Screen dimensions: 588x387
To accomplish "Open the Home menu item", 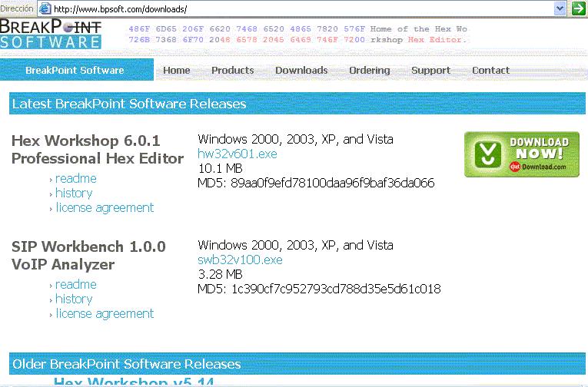I will 176,70.
